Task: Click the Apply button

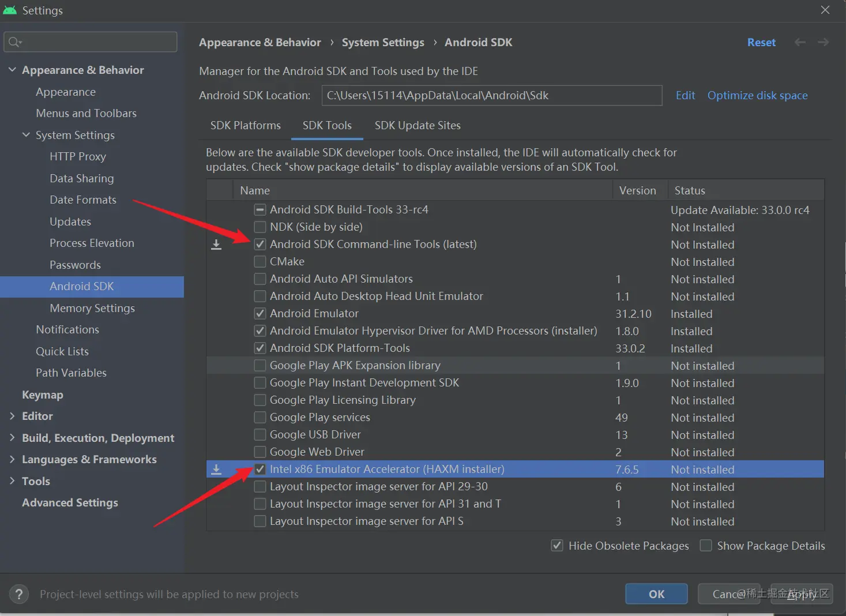Action: (802, 594)
